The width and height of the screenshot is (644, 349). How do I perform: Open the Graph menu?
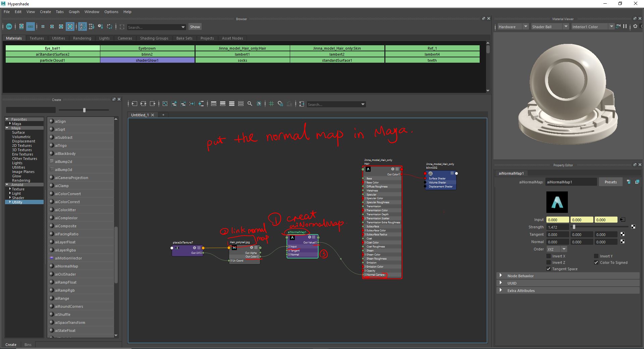[74, 12]
